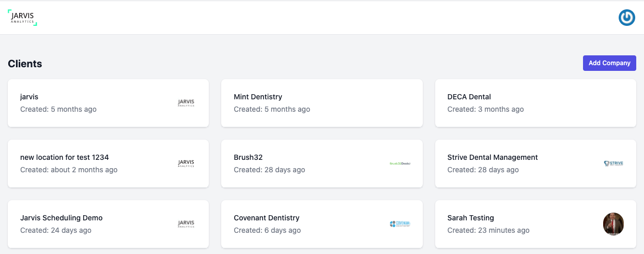Open the jarvis client name
The width and height of the screenshot is (644, 254).
point(29,97)
